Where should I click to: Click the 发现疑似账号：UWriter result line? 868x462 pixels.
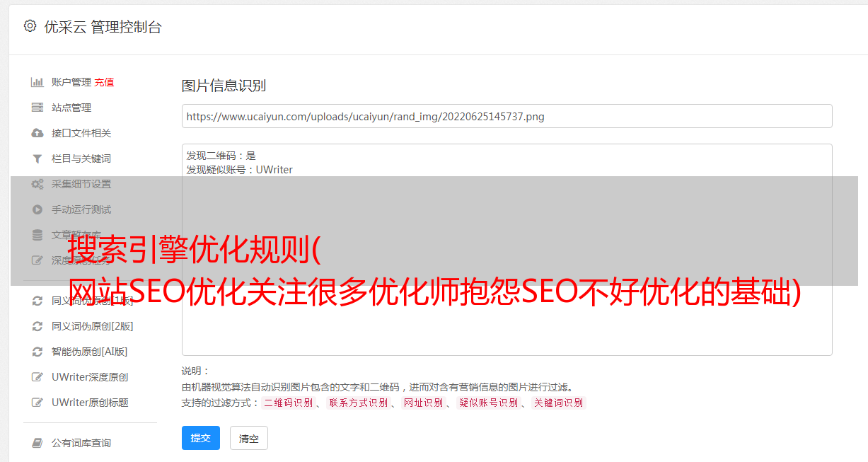[x=239, y=170]
